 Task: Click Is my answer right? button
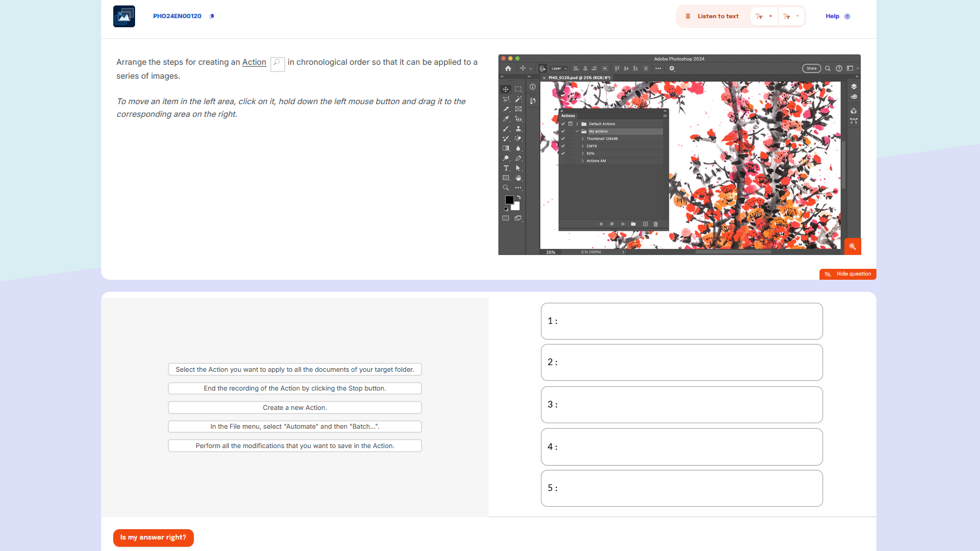[x=153, y=538]
